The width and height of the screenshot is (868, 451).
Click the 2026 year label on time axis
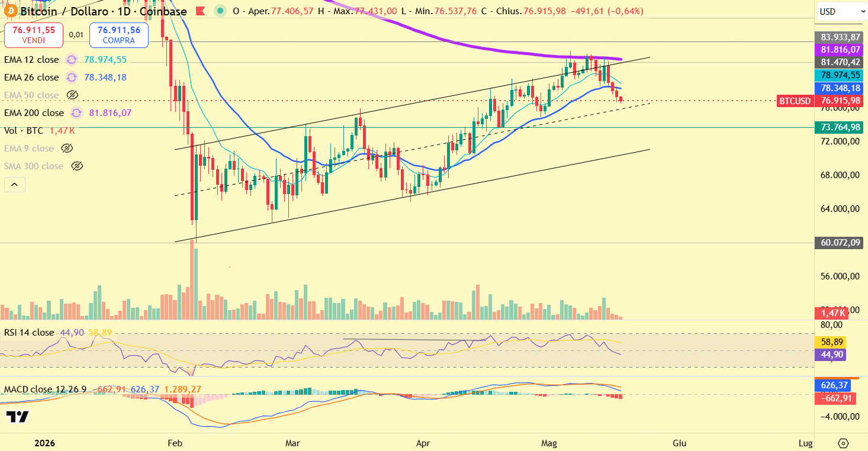[x=45, y=443]
